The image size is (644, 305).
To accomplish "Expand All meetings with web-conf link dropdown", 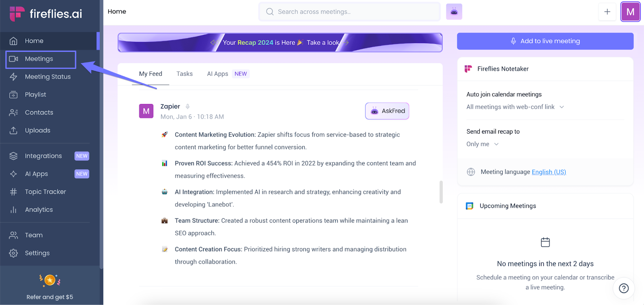I will [x=515, y=107].
